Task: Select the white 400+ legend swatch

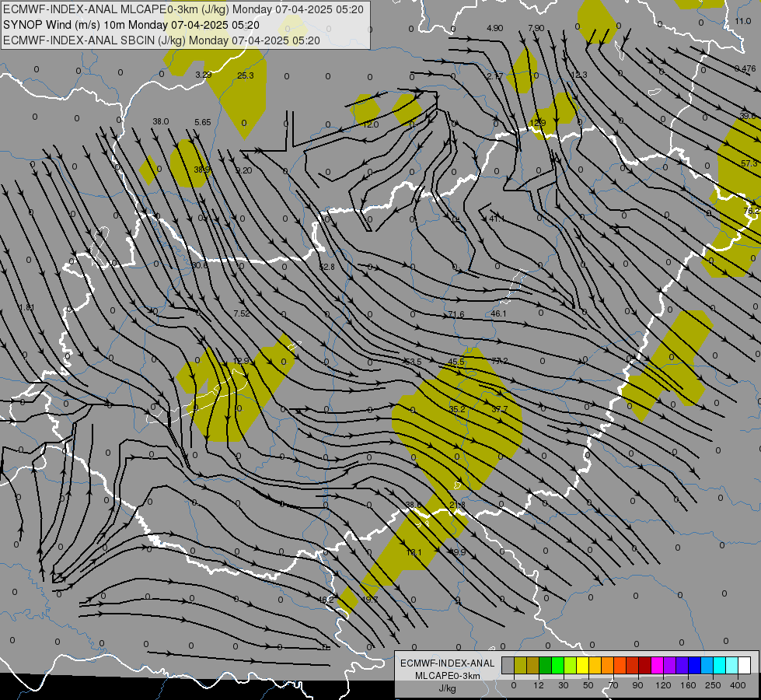Action: pyautogui.click(x=745, y=666)
